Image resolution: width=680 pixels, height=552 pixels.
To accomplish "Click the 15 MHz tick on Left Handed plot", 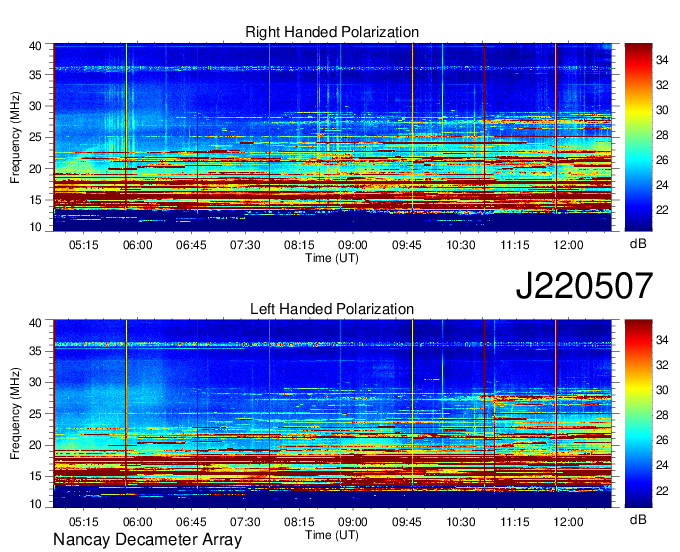I will point(36,477).
